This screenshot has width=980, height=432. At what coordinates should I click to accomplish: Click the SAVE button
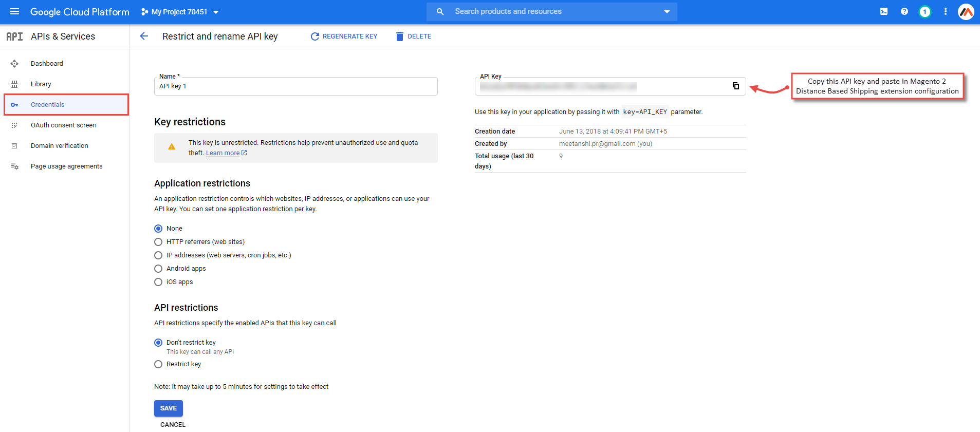(x=169, y=408)
